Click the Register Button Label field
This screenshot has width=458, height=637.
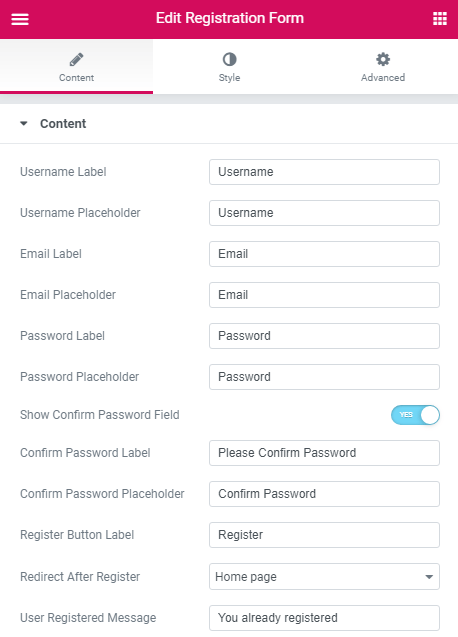coord(324,535)
